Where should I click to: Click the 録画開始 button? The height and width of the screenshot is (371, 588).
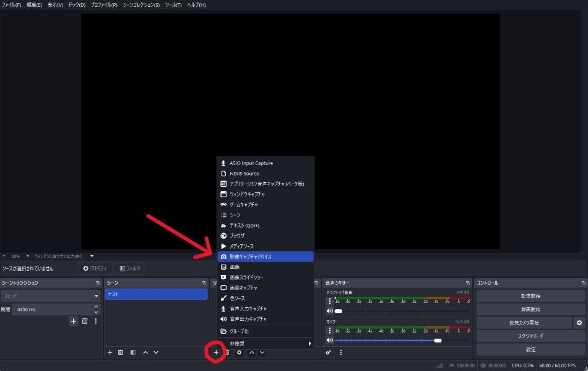tap(530, 309)
